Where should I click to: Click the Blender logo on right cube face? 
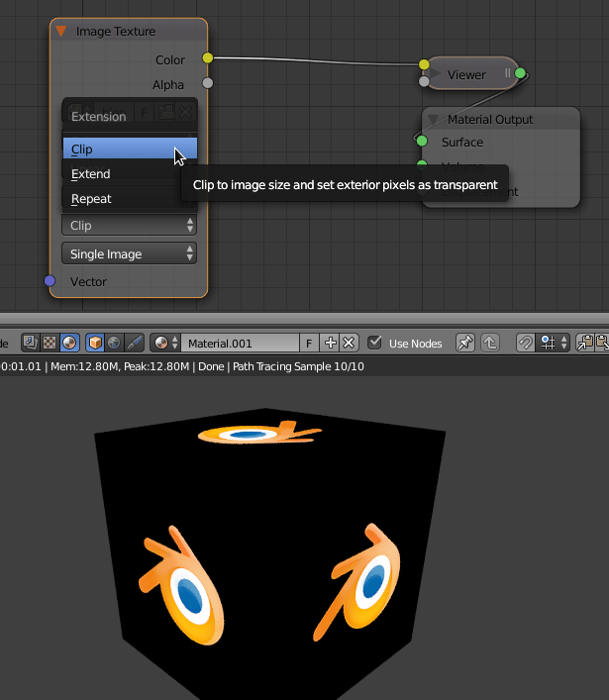point(357,580)
